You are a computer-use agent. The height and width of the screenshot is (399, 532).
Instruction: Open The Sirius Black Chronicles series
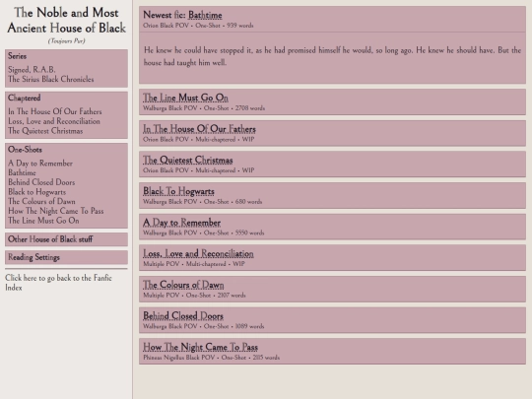51,79
